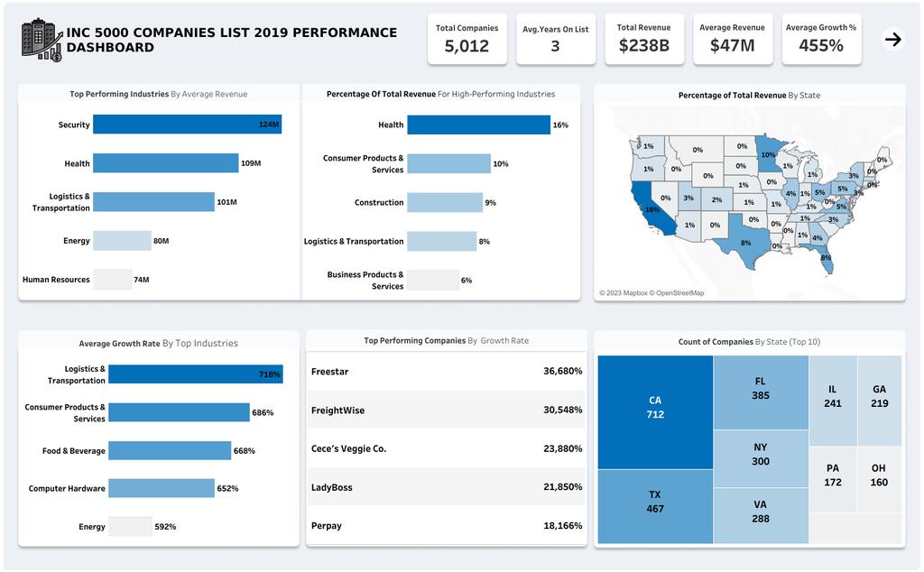The height and width of the screenshot is (572, 924).
Task: Open the Average Revenue $47M card
Action: 733,39
